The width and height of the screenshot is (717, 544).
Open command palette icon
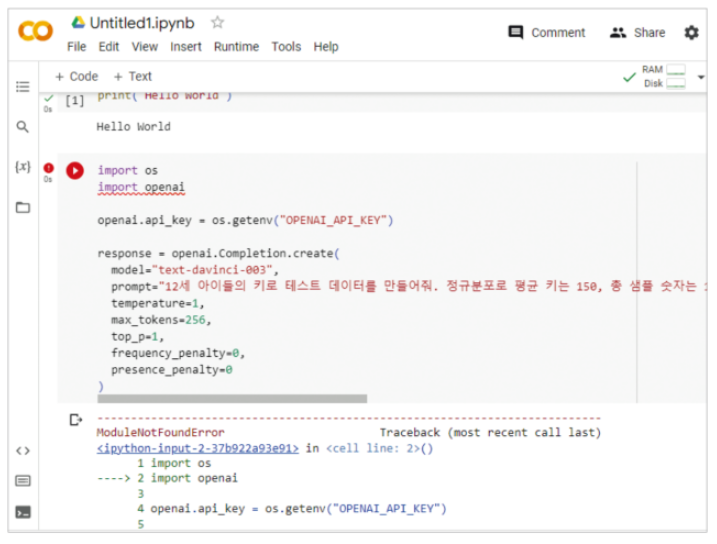(23, 481)
